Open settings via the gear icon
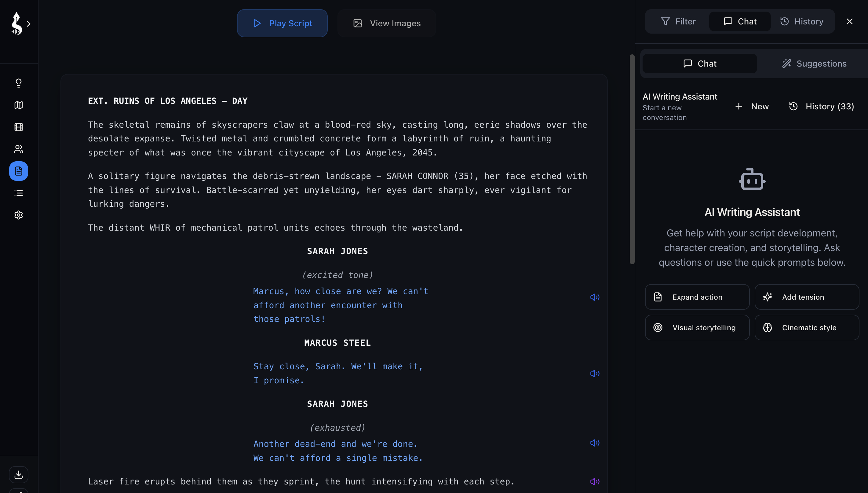The image size is (868, 493). coord(19,215)
